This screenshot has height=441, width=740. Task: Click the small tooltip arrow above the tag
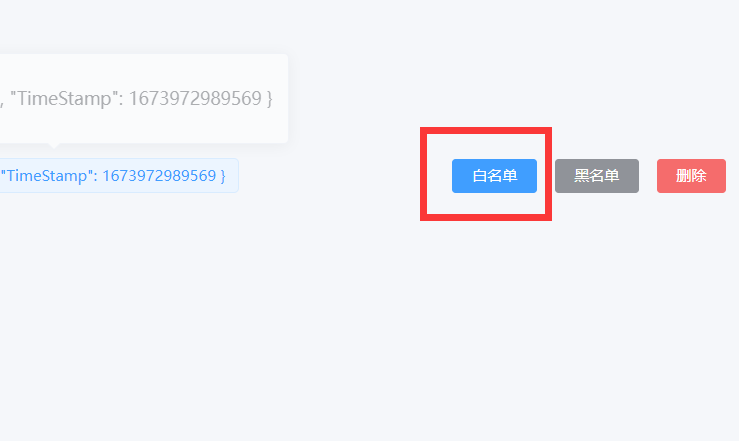coord(54,145)
